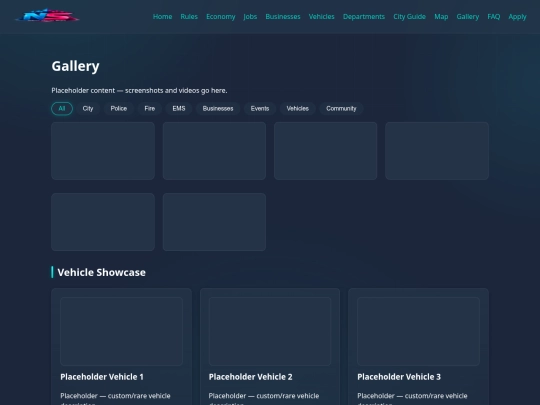Open Placeholder Vehicle 1 image
The image size is (540, 405).
(121, 331)
